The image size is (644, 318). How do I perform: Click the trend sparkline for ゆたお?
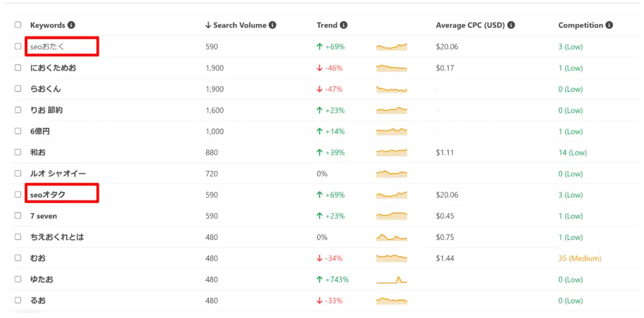[392, 279]
